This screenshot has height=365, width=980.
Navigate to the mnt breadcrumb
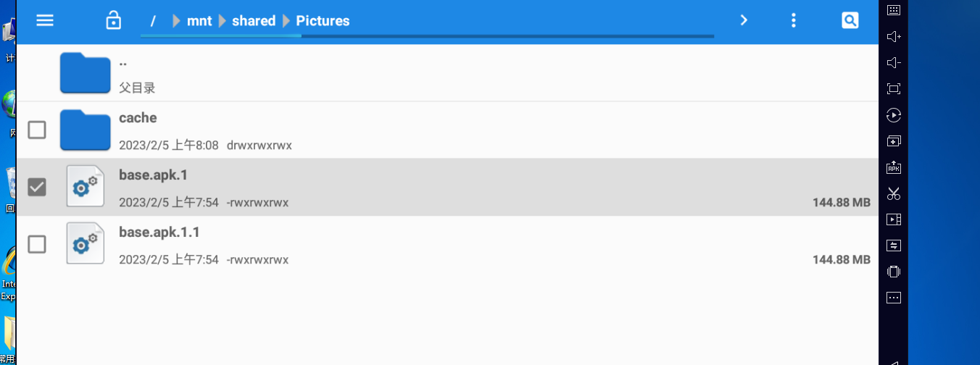click(199, 21)
